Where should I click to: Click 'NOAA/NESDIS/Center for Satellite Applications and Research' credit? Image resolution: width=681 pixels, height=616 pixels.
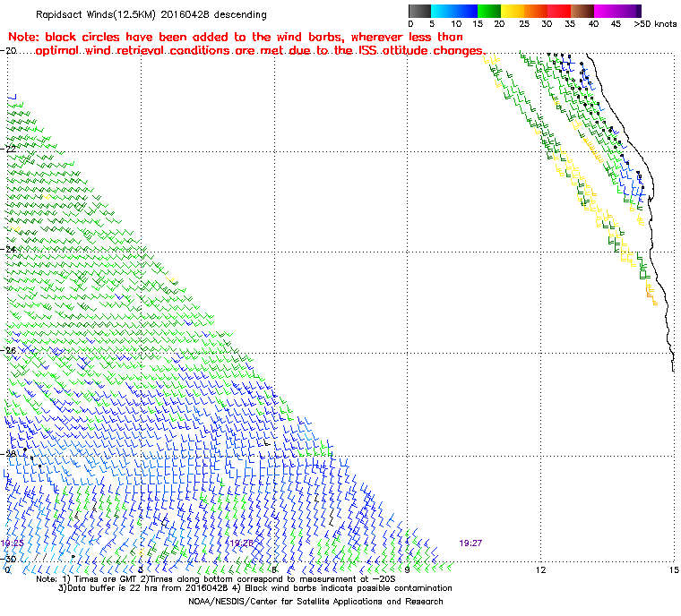click(x=315, y=602)
